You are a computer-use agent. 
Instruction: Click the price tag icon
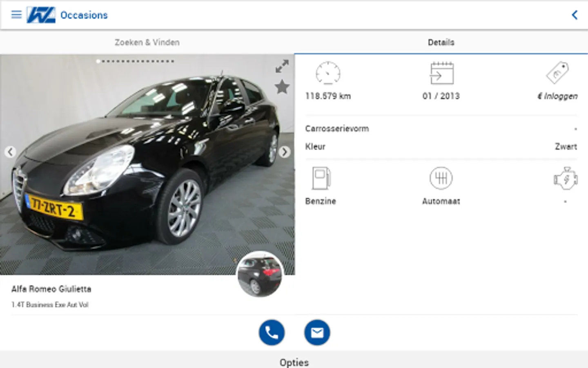pyautogui.click(x=557, y=73)
